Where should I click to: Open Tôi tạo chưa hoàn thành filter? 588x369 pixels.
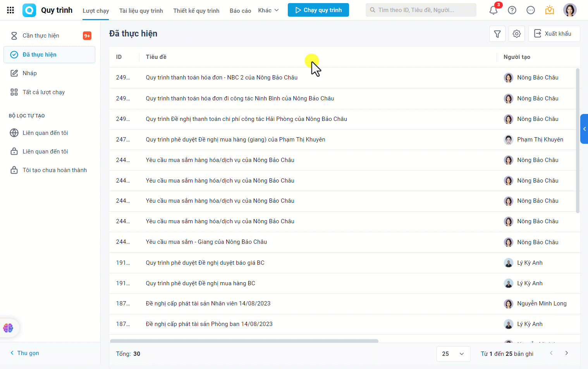[x=49, y=170]
